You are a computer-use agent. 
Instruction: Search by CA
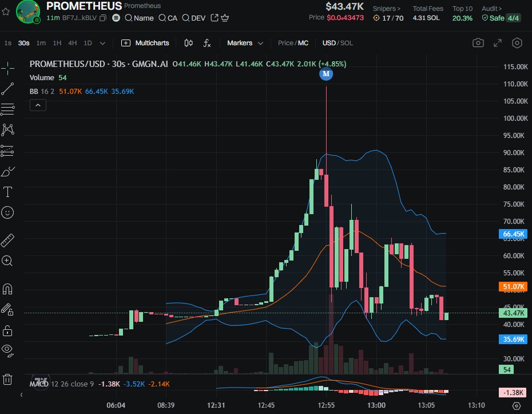(x=168, y=18)
